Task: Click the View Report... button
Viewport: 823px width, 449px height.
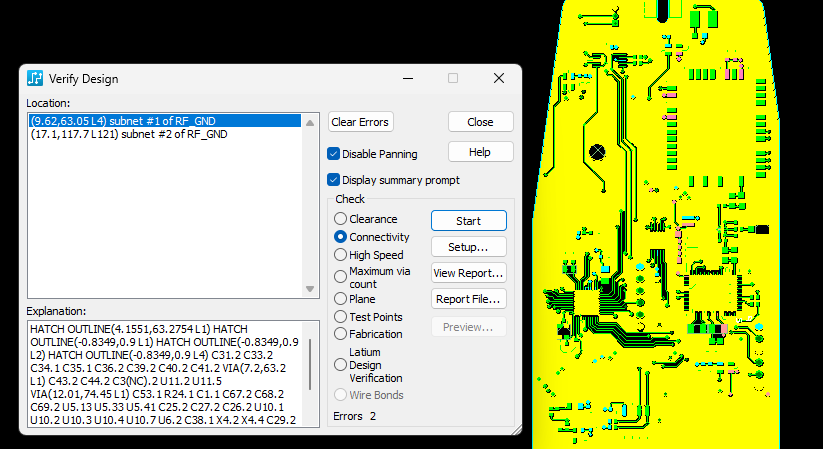Action: coord(468,273)
